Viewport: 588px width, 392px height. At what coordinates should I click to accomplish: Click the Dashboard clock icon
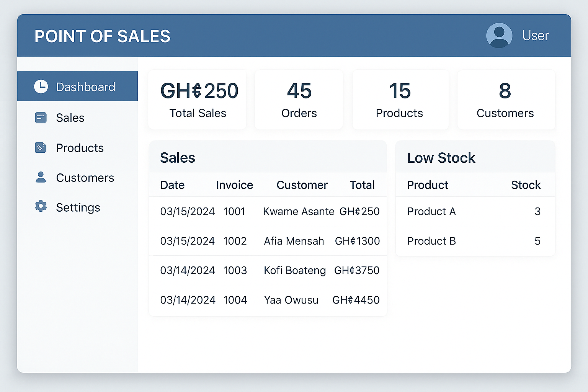(x=41, y=87)
